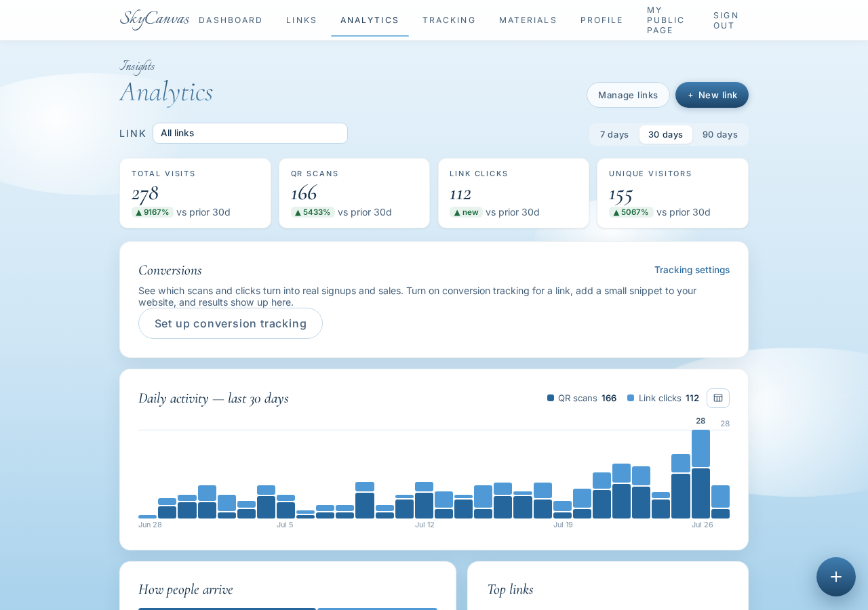Click the SkyCanvas logo
Image resolution: width=868 pixels, height=610 pixels.
tap(155, 19)
